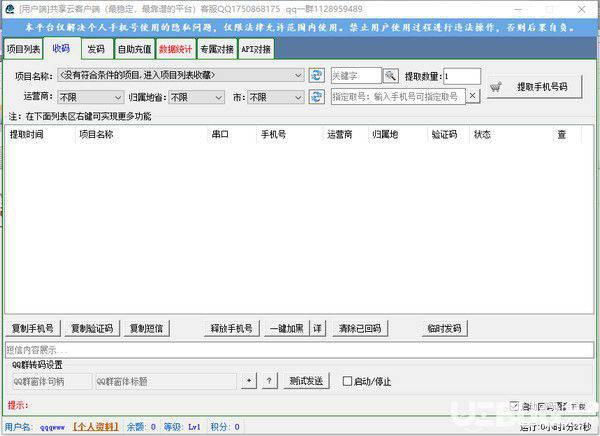Open the 运营商 dropdown

coord(91,97)
